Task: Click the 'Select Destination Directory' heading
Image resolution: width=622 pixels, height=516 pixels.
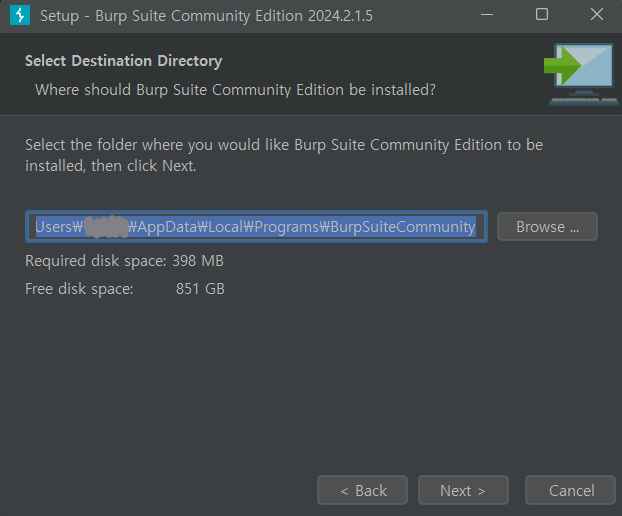Action: tap(123, 61)
